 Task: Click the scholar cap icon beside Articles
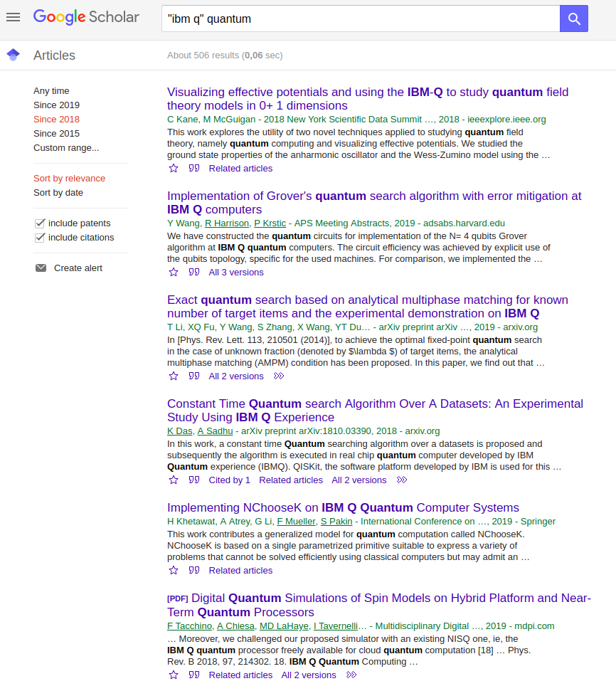click(x=13, y=55)
